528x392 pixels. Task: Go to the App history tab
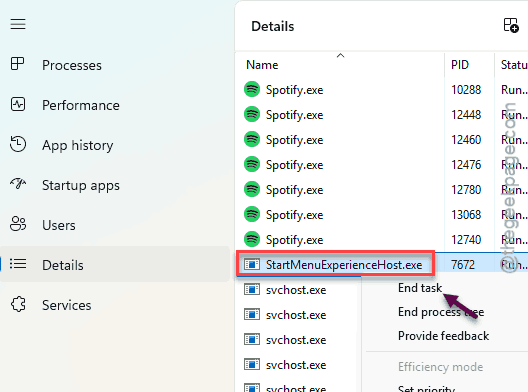click(x=78, y=145)
